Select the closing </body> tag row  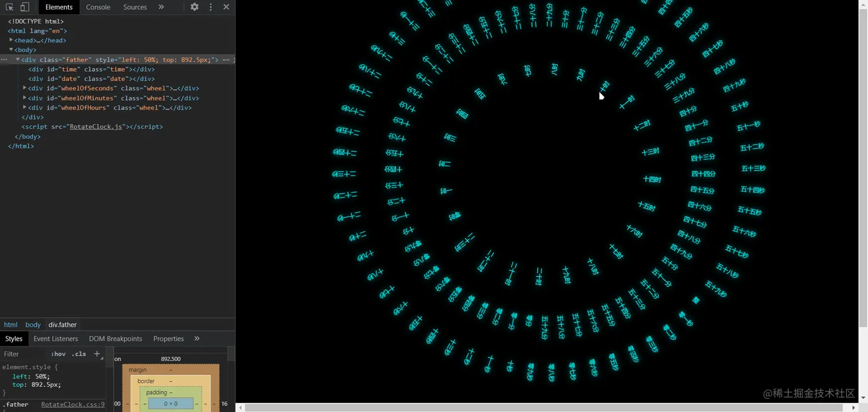pyautogui.click(x=28, y=137)
